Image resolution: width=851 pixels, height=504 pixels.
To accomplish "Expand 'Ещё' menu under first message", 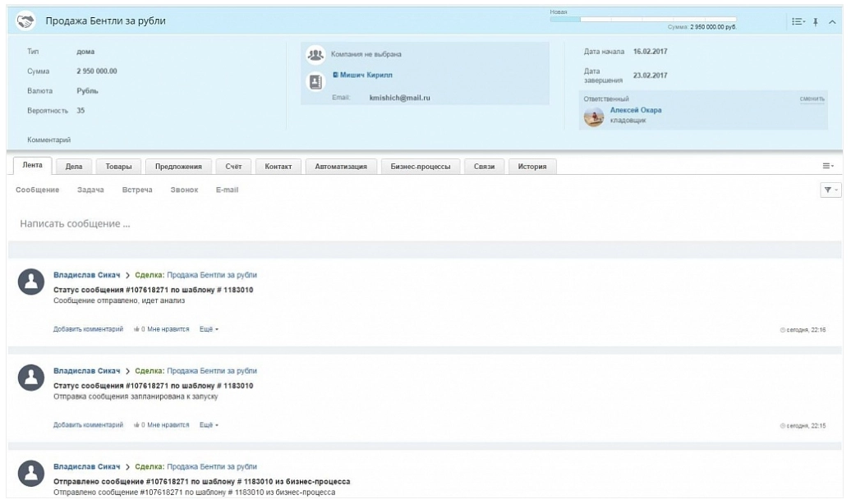I will (x=209, y=329).
